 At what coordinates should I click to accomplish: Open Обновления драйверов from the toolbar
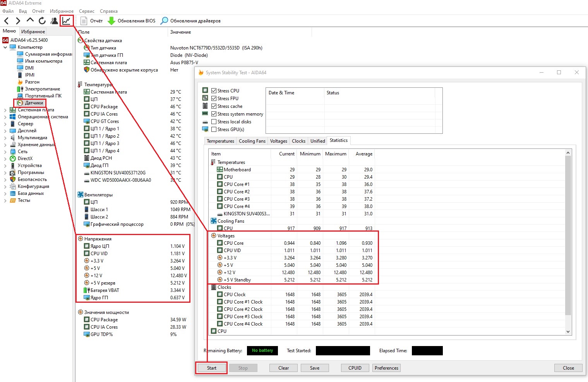pos(190,21)
